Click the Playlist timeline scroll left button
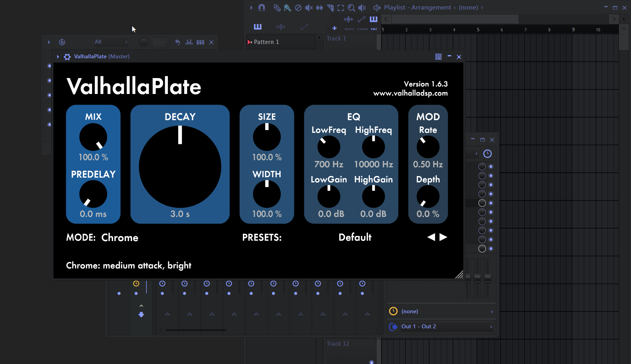This screenshot has height=364, width=631. pos(386,19)
